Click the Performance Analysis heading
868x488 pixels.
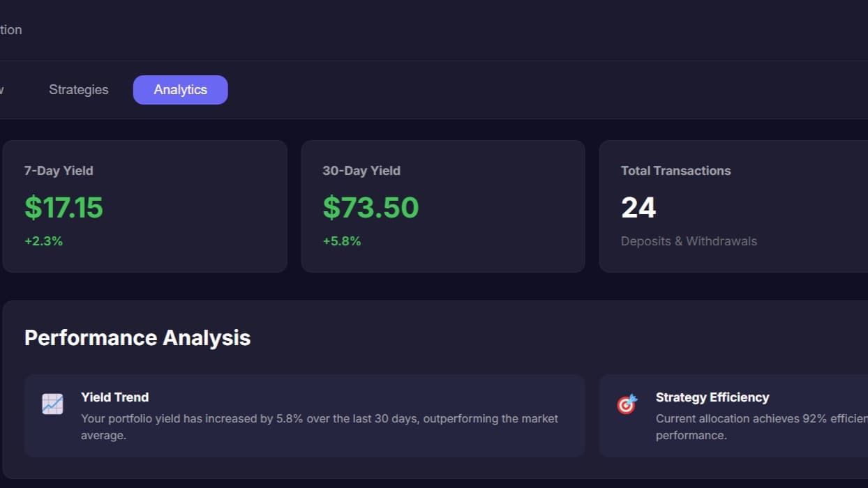click(x=137, y=338)
